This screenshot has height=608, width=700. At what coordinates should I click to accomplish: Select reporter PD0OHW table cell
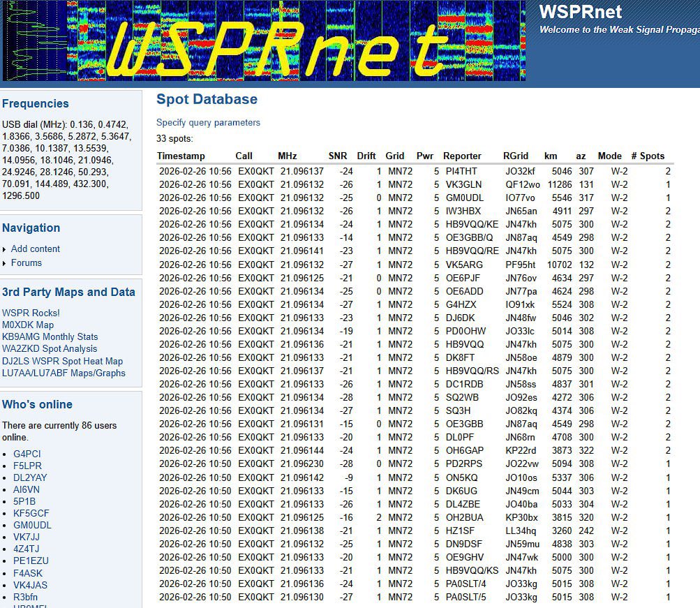tap(466, 331)
